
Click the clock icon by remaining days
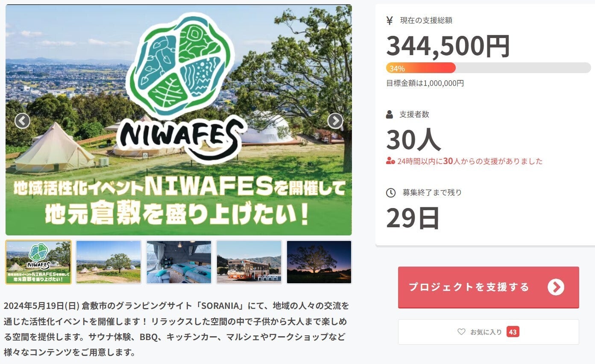click(x=390, y=193)
